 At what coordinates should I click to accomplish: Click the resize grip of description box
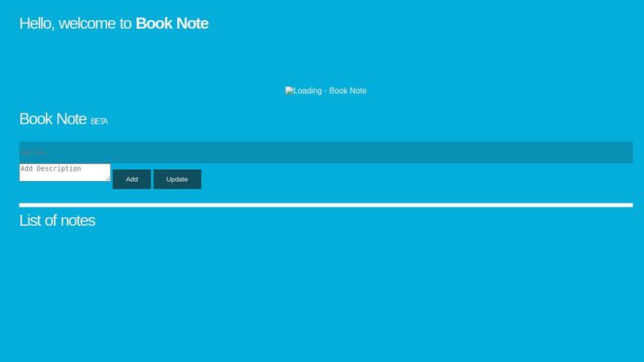pos(108,179)
